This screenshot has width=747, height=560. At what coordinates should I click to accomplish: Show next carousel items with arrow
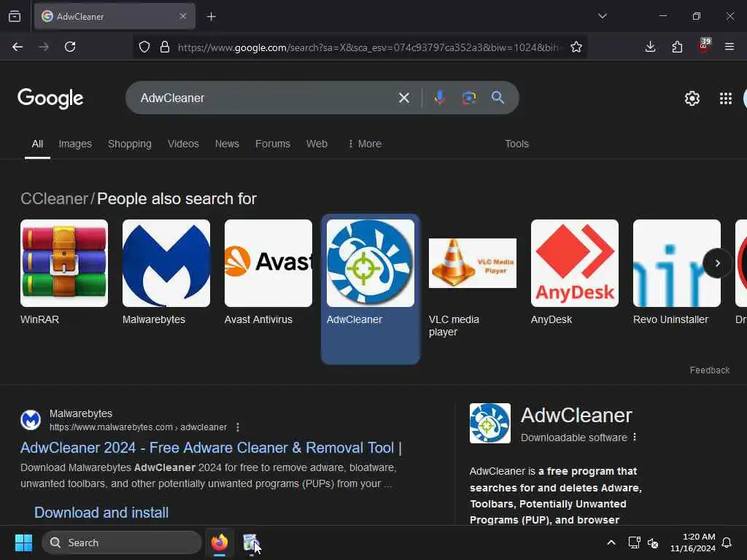point(718,263)
